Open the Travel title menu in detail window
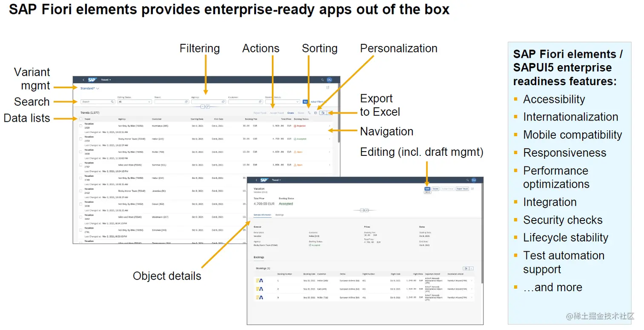Screen dimensions: 644x330 click(276, 180)
